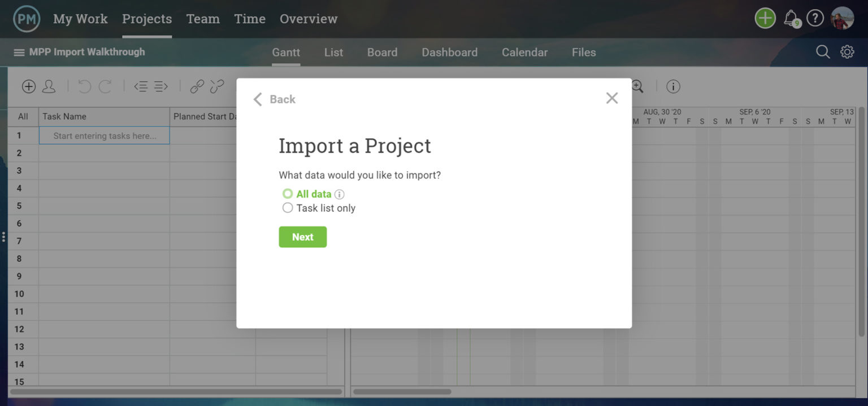This screenshot has height=406, width=868.
Task: Open the green quick-create plus button
Action: pyautogui.click(x=765, y=18)
